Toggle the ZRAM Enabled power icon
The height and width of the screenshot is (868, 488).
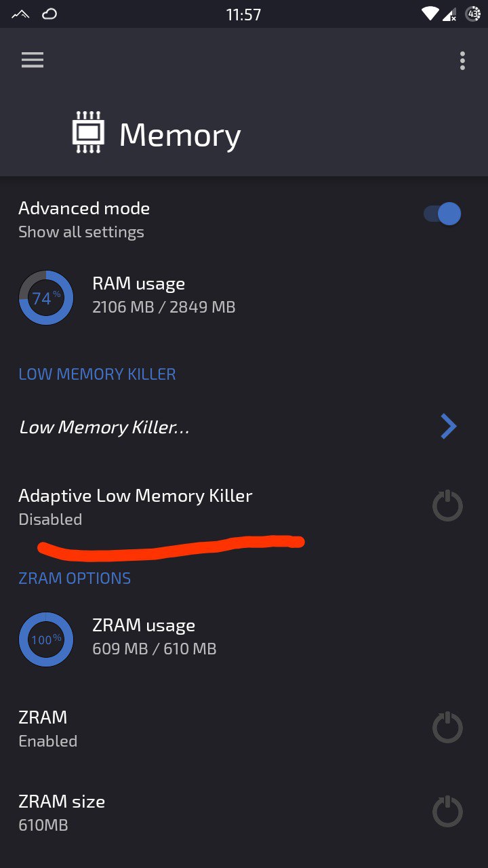(x=447, y=728)
